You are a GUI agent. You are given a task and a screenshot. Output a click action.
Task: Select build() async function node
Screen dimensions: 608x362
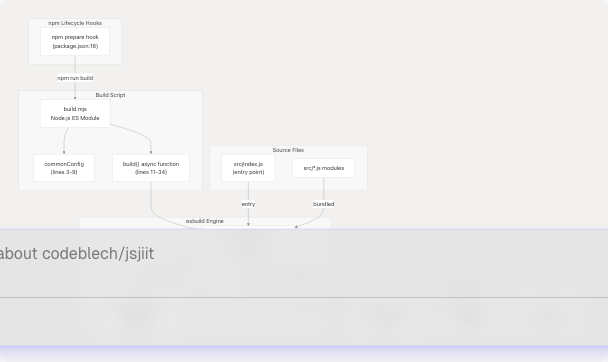coord(151,168)
